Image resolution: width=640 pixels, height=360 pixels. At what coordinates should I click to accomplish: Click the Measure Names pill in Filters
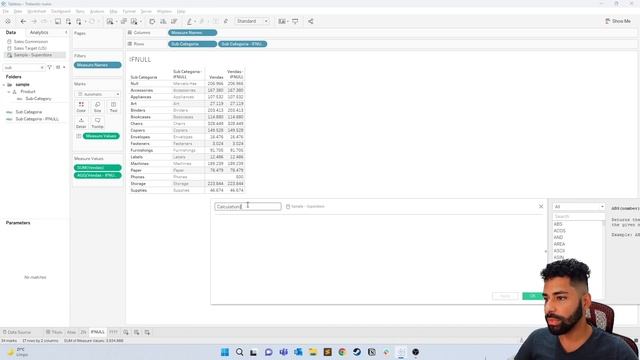[x=98, y=65]
